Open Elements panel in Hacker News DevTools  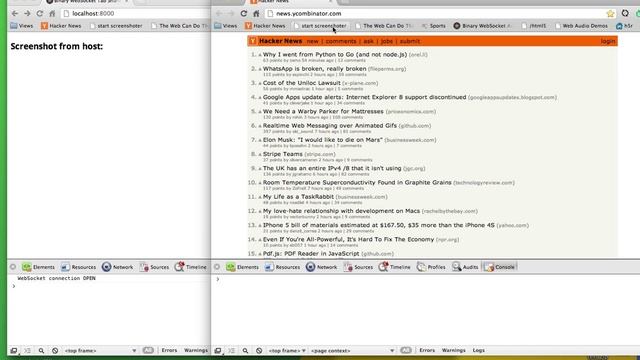pos(243,267)
